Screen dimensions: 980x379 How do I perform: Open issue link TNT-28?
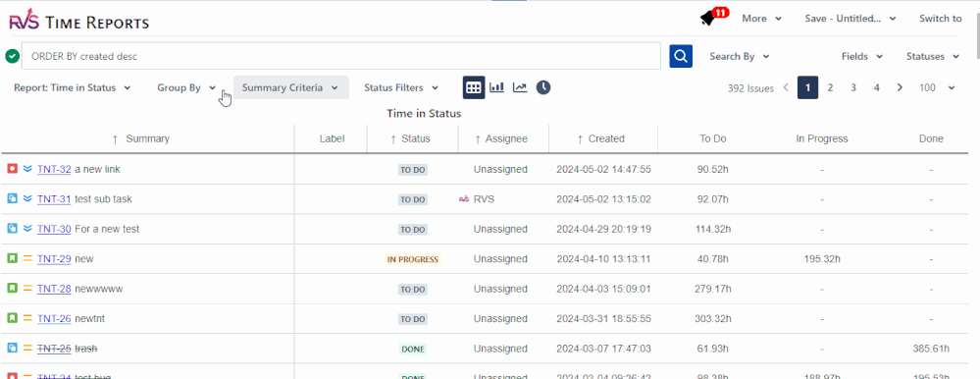pos(54,289)
